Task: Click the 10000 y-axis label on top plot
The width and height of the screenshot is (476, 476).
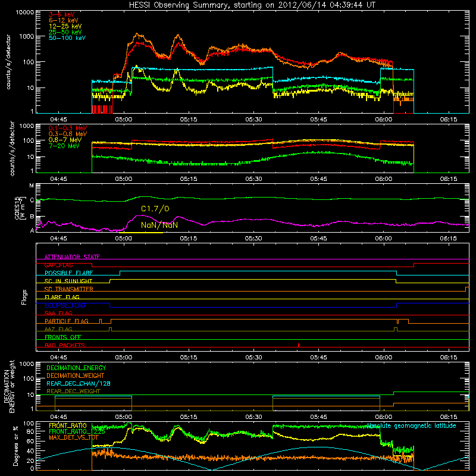Action: 25,12
